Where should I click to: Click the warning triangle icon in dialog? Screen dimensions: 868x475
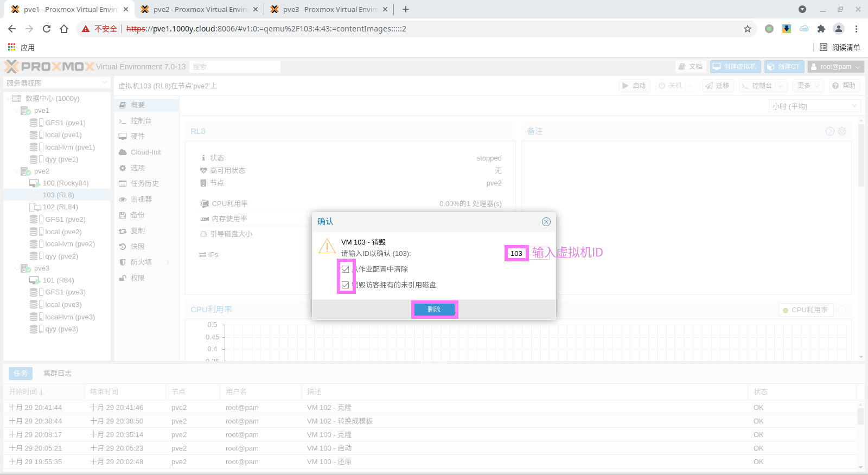327,247
